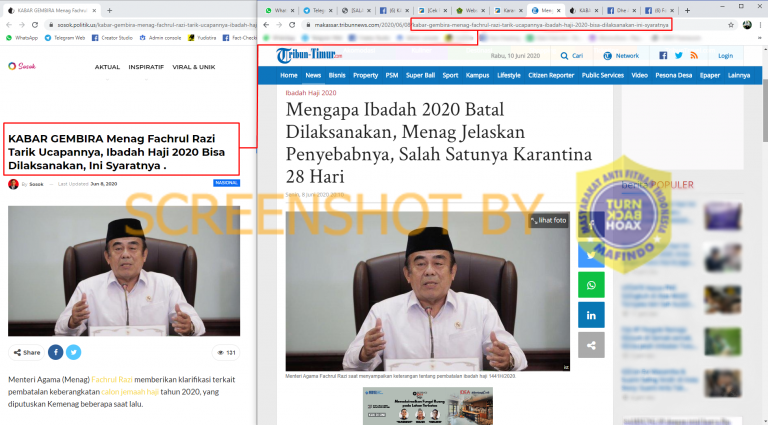Click the Share button on Sosok article
The image size is (768, 425).
point(26,353)
